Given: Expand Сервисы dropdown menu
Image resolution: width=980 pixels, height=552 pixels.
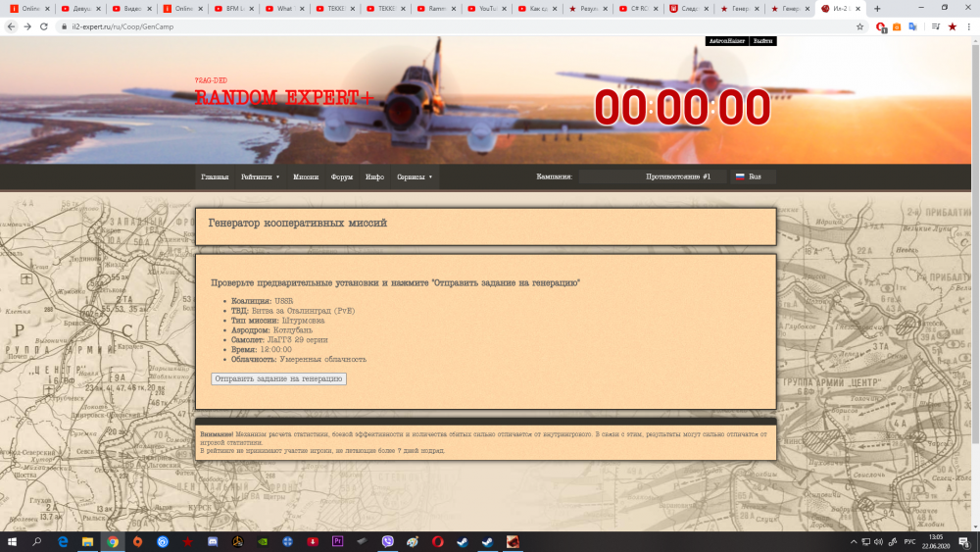Looking at the screenshot, I should pos(415,176).
